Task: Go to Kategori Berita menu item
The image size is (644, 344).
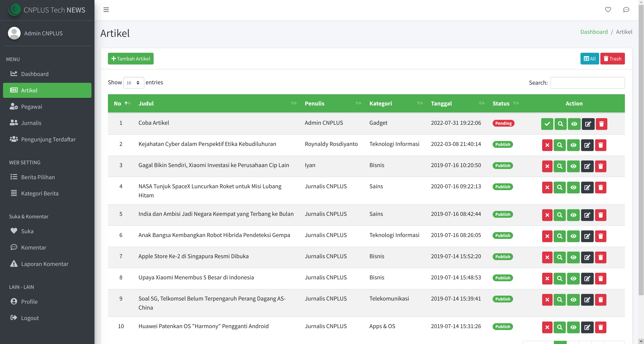Action: pyautogui.click(x=39, y=193)
